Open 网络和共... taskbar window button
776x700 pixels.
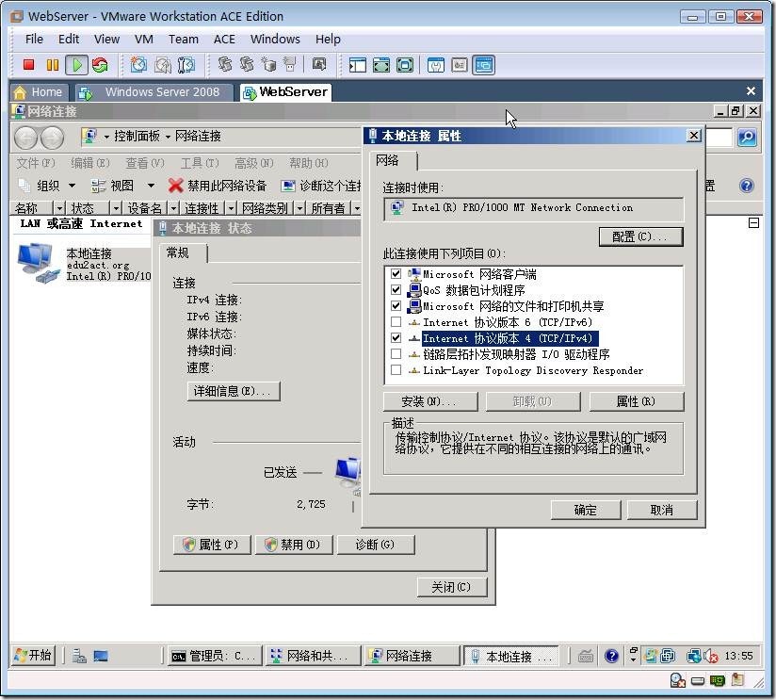point(313,656)
